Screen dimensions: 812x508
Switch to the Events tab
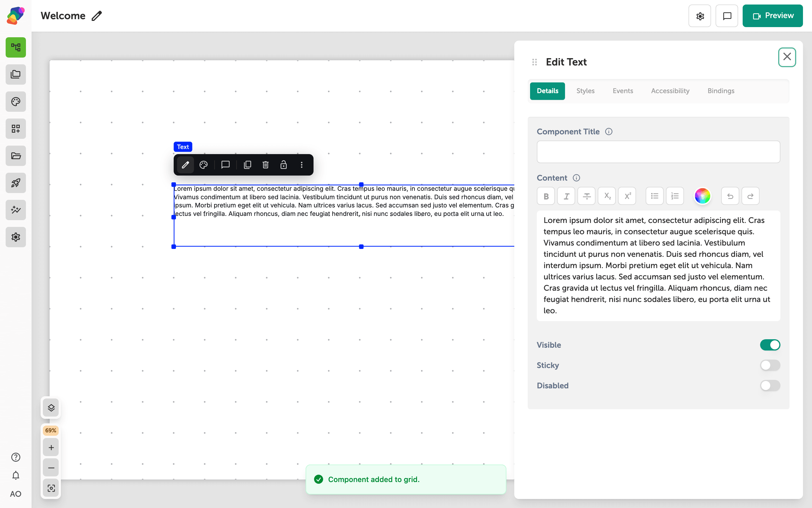coord(623,91)
